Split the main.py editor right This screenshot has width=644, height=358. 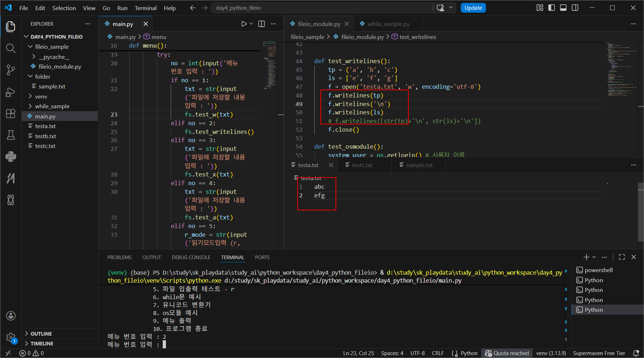pyautogui.click(x=262, y=24)
